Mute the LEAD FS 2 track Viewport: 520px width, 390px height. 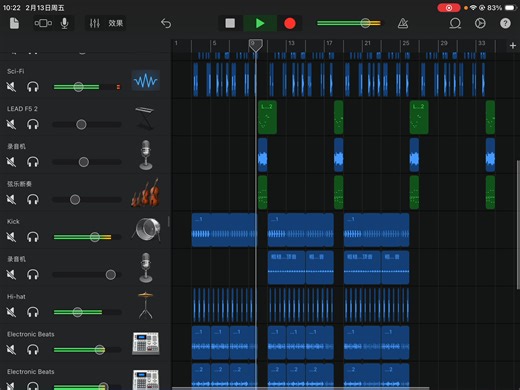(x=11, y=125)
